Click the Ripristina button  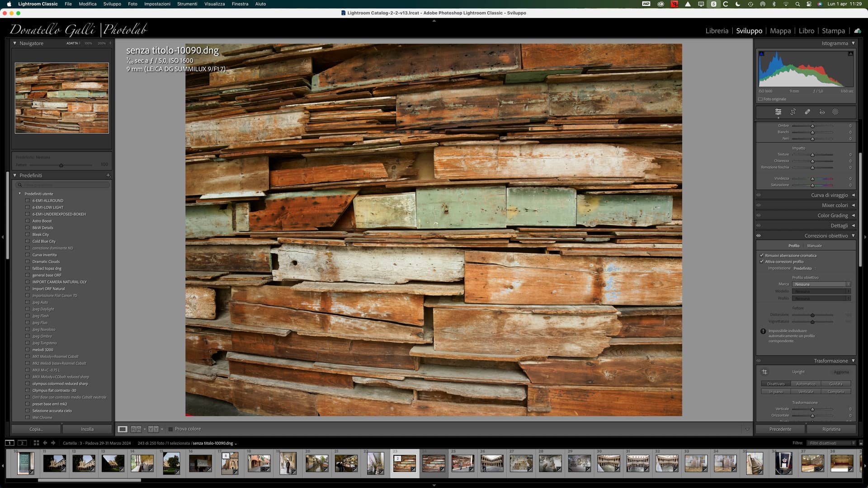click(x=831, y=429)
